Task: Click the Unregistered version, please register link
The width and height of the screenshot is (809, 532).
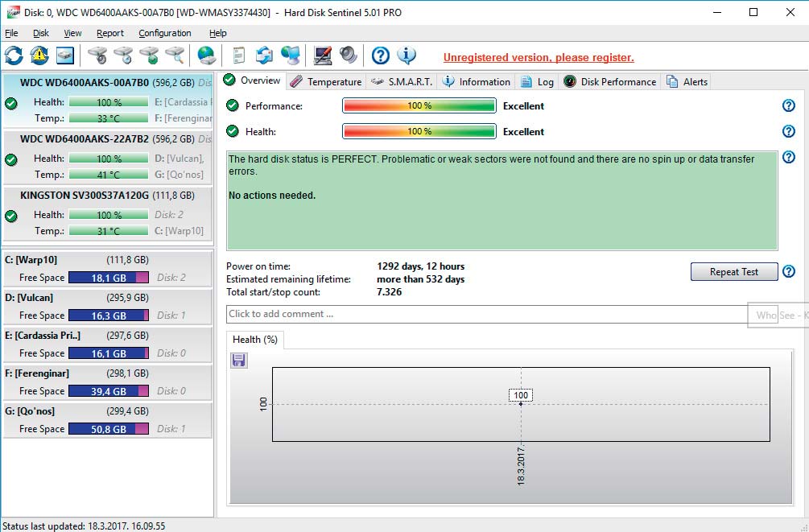Action: click(x=539, y=57)
